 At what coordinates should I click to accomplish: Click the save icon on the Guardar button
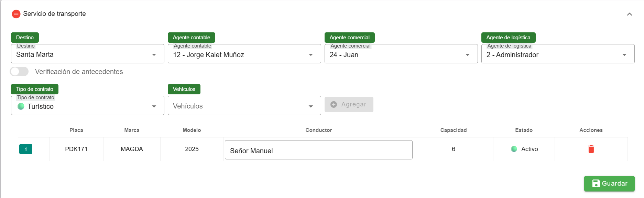click(596, 184)
